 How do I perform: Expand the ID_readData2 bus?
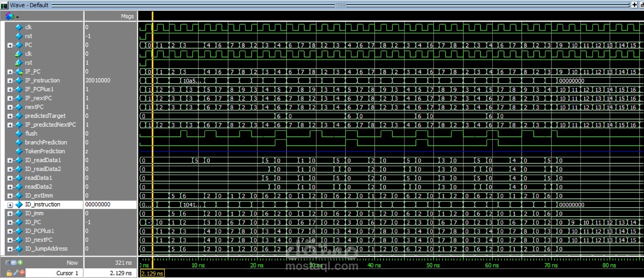click(10, 169)
